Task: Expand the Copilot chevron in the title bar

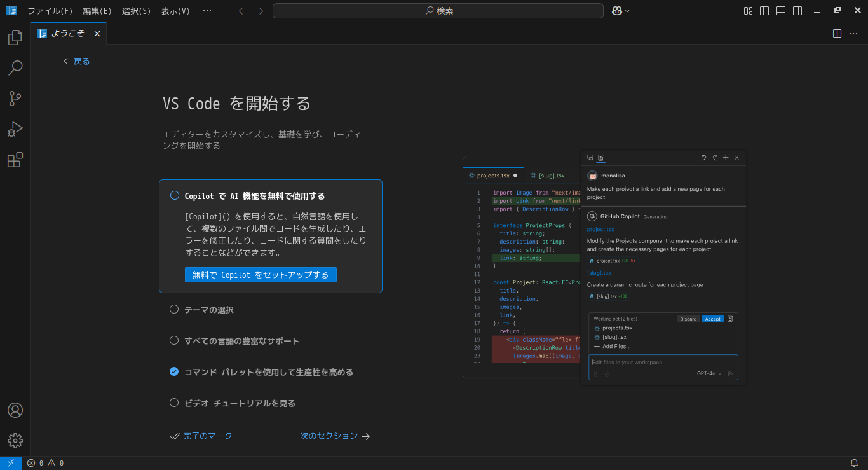Action: click(628, 11)
